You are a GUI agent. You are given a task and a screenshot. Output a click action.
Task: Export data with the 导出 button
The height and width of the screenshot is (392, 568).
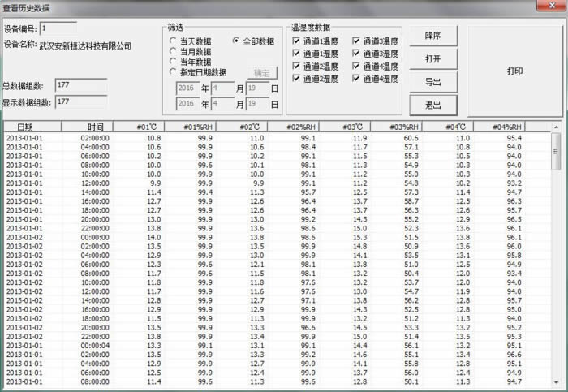[x=433, y=82]
